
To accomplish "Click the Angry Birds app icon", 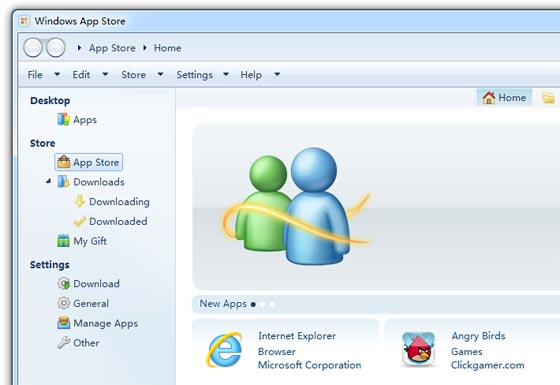I will pyautogui.click(x=418, y=349).
